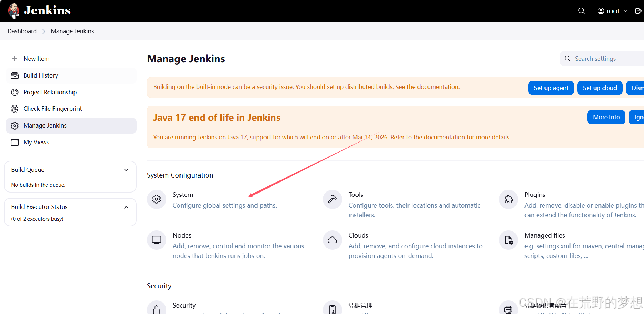Image resolution: width=644 pixels, height=314 pixels.
Task: Open System configuration settings
Action: [225, 200]
